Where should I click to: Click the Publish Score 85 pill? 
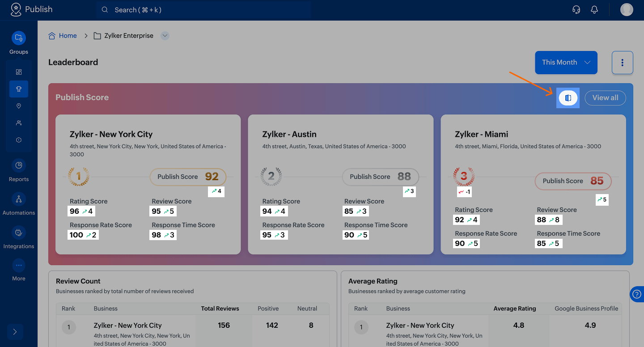[573, 181]
